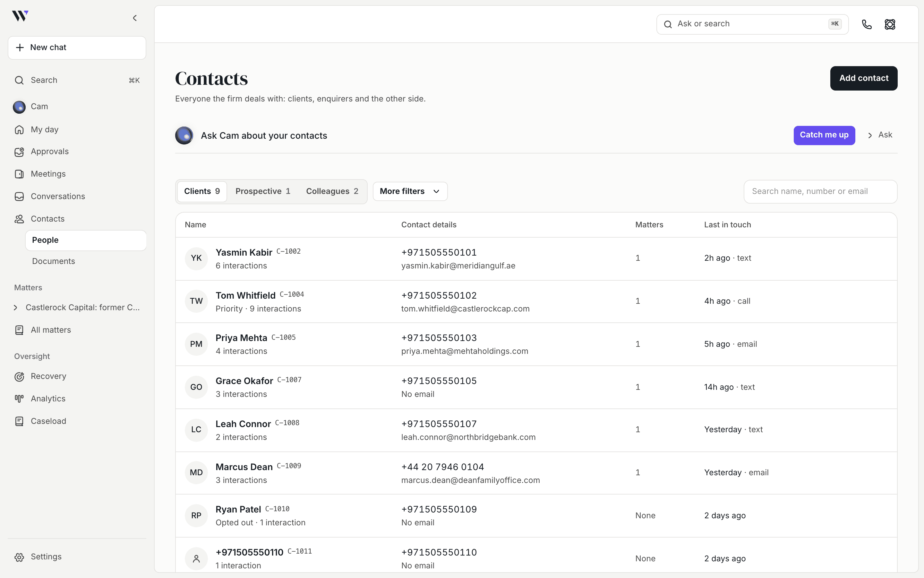Image resolution: width=924 pixels, height=578 pixels.
Task: Select People under Contacts
Action: pyautogui.click(x=86, y=241)
